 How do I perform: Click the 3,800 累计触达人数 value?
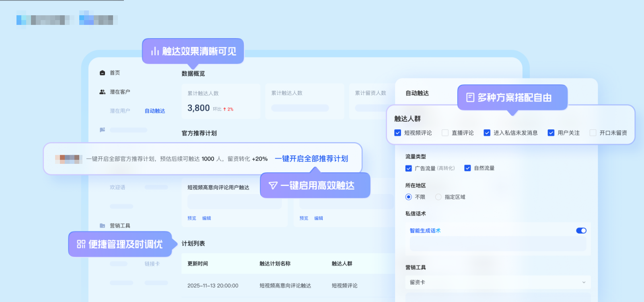coord(199,108)
